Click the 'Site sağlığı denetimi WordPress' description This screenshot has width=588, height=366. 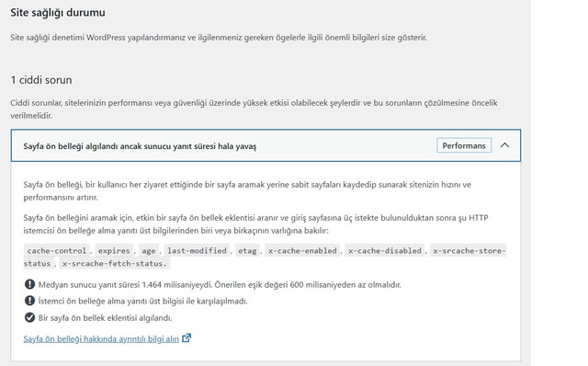click(219, 38)
